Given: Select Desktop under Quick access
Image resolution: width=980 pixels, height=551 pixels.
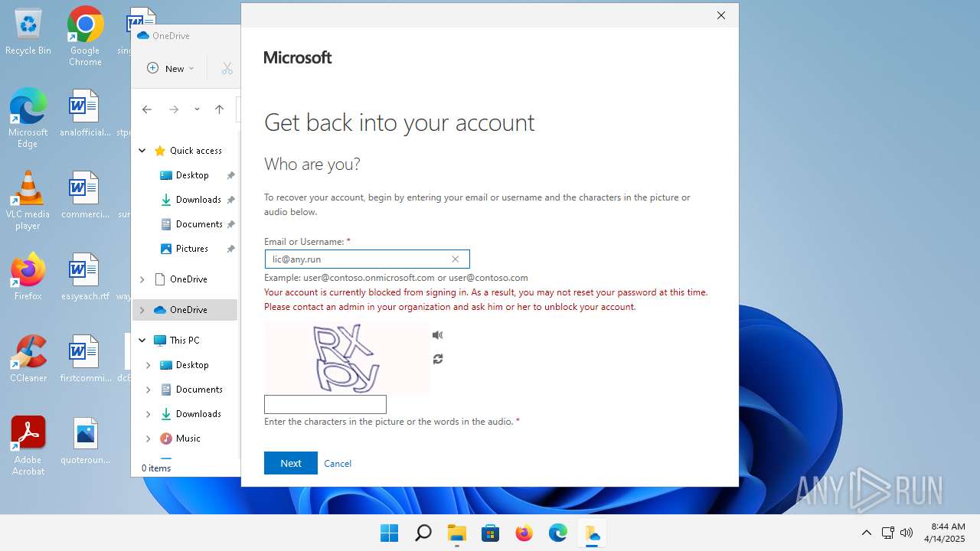Looking at the screenshot, I should coord(192,175).
